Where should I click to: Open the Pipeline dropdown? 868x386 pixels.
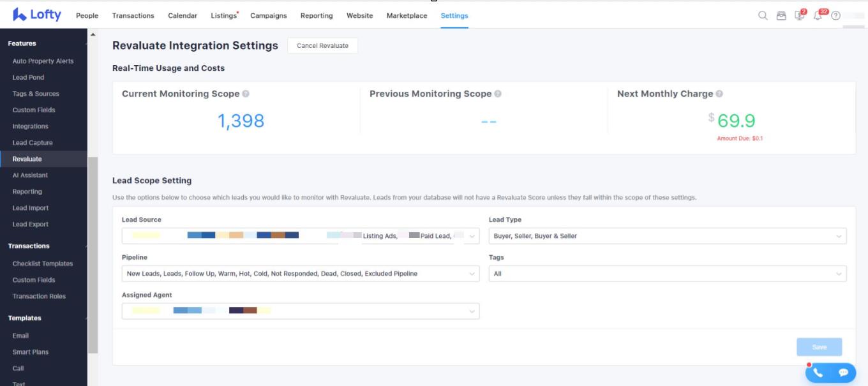coord(300,274)
